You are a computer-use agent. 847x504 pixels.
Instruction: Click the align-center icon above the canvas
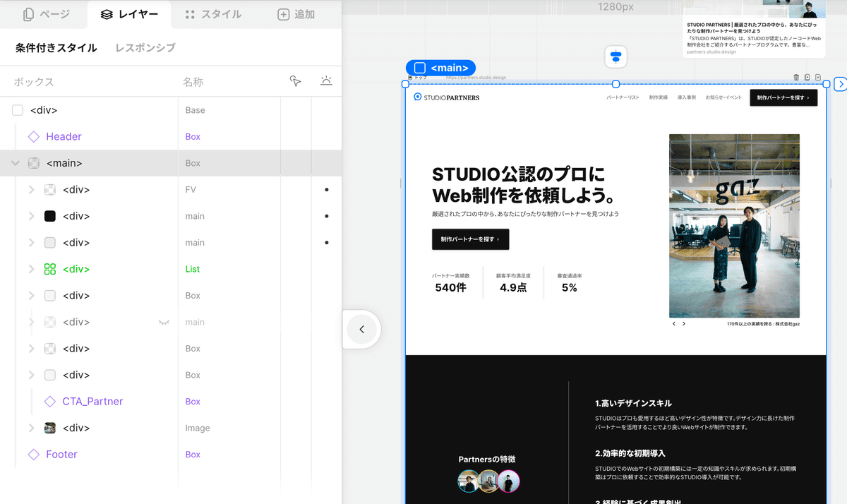coord(616,57)
